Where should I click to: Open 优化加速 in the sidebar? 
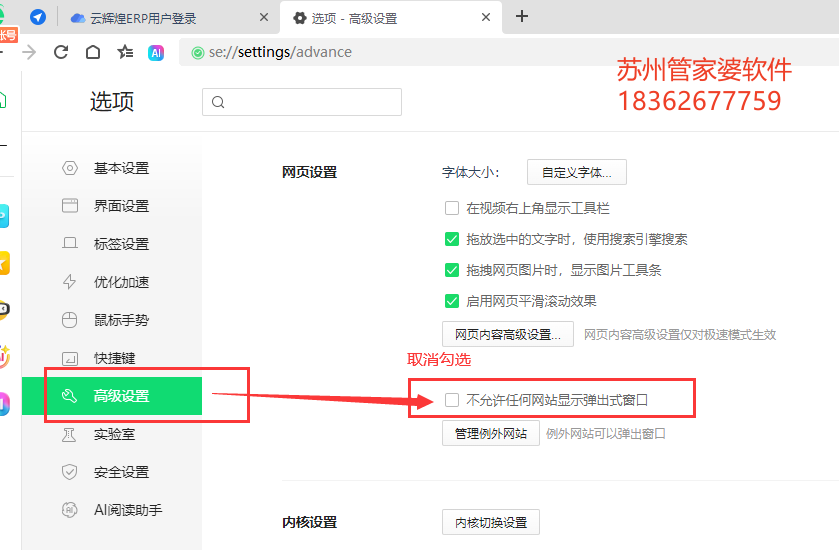(x=112, y=282)
